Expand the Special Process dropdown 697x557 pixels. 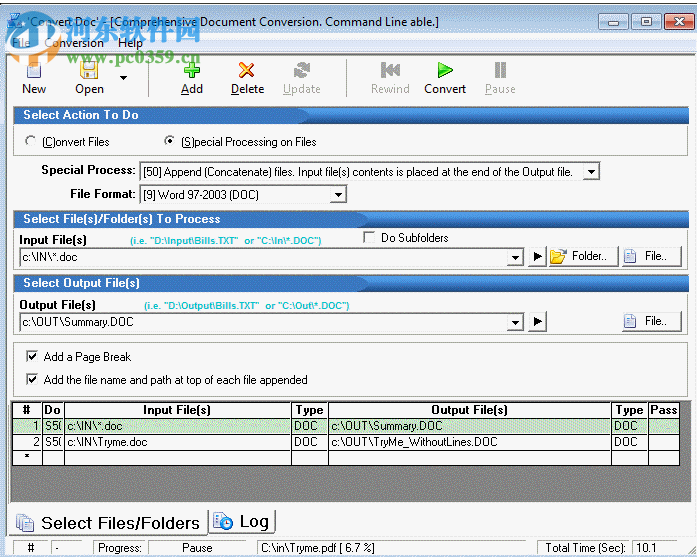point(591,172)
